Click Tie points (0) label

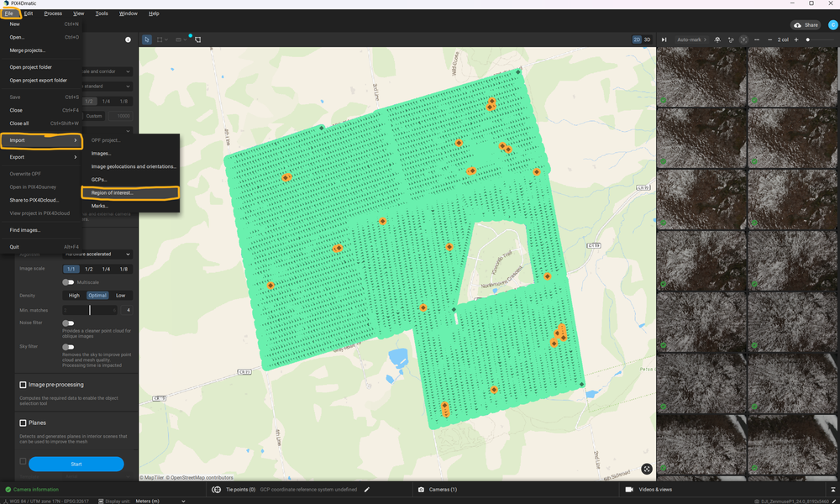point(240,490)
